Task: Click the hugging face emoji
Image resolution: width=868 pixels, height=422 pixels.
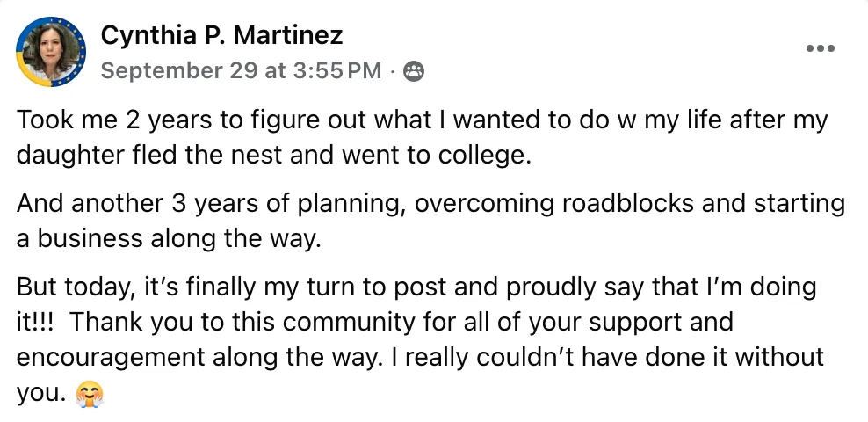Action: [90, 394]
